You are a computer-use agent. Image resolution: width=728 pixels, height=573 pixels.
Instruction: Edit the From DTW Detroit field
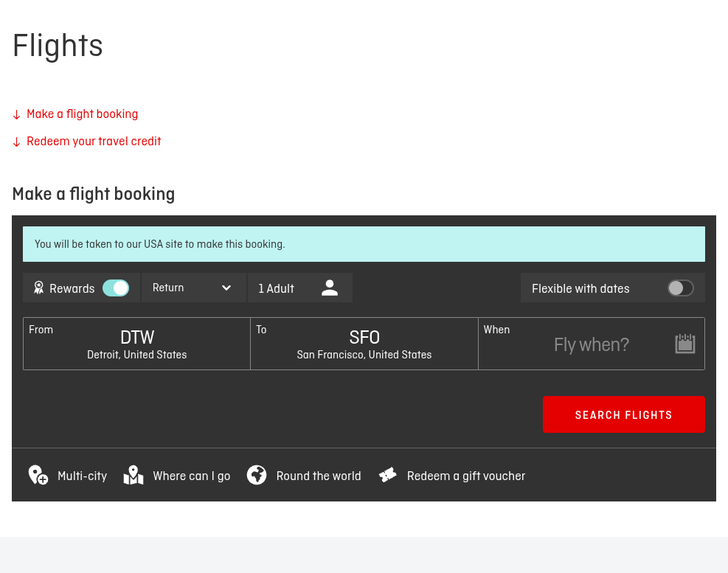pyautogui.click(x=136, y=344)
